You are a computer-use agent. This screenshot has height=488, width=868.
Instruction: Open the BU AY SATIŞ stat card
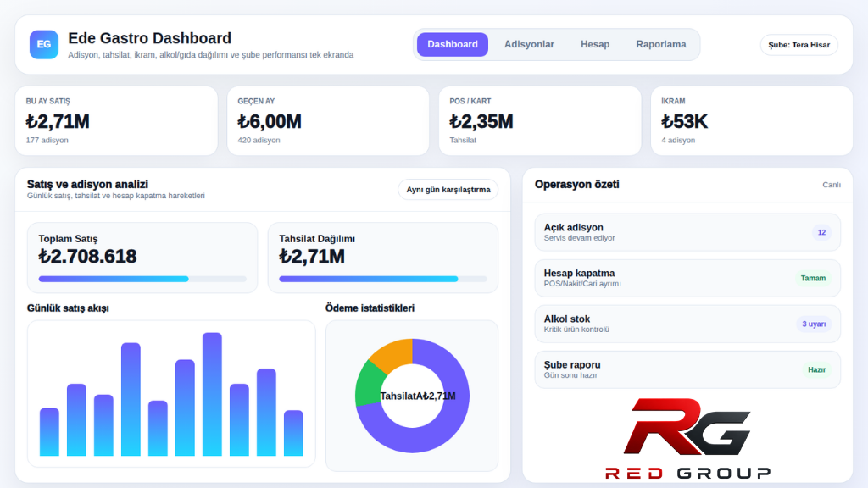click(x=116, y=120)
